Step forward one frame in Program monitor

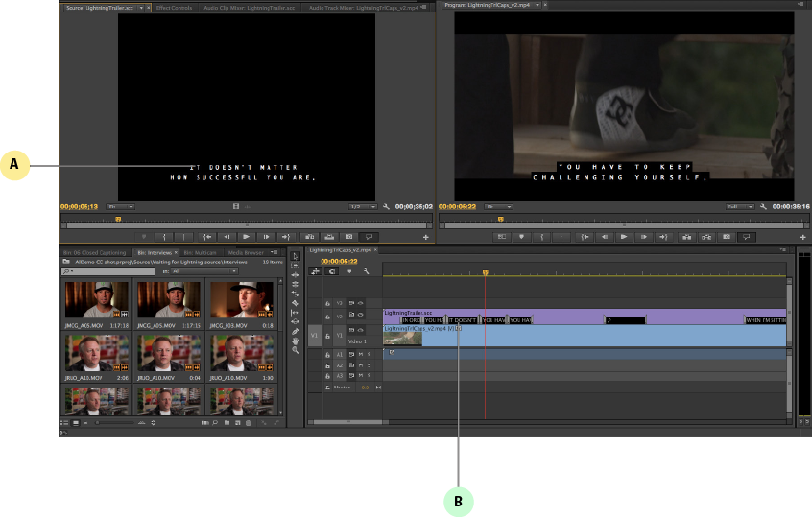click(x=643, y=237)
